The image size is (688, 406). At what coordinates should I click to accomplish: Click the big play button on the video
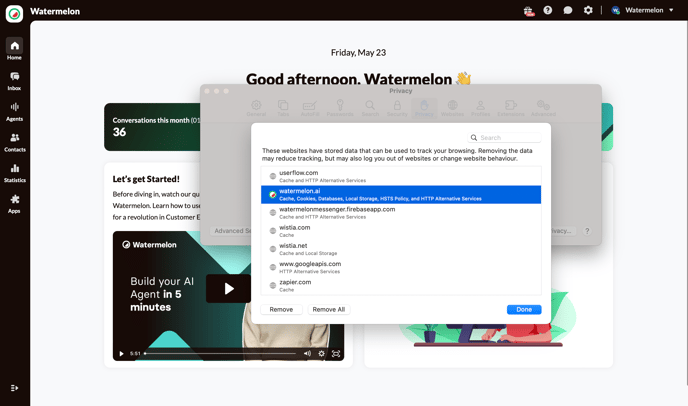point(229,288)
